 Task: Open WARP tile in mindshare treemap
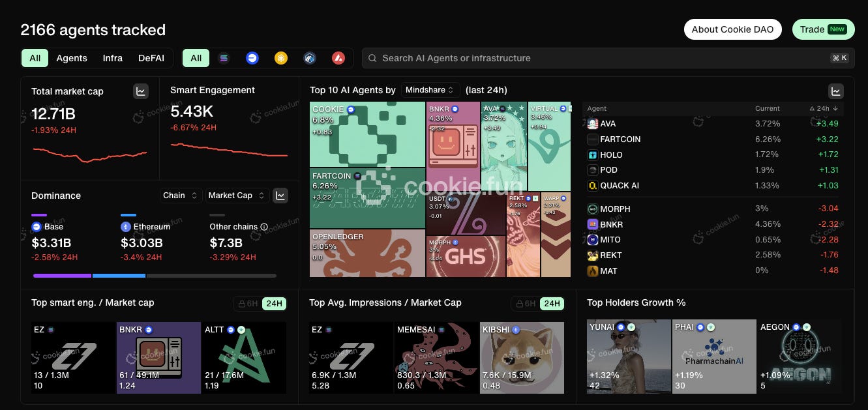point(556,235)
